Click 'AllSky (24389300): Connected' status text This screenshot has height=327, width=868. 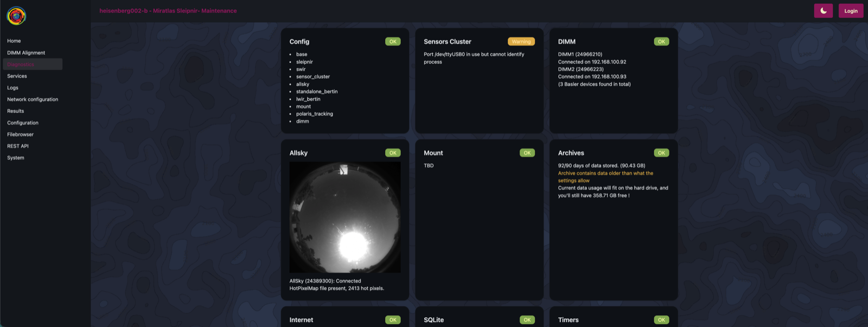[x=325, y=281]
